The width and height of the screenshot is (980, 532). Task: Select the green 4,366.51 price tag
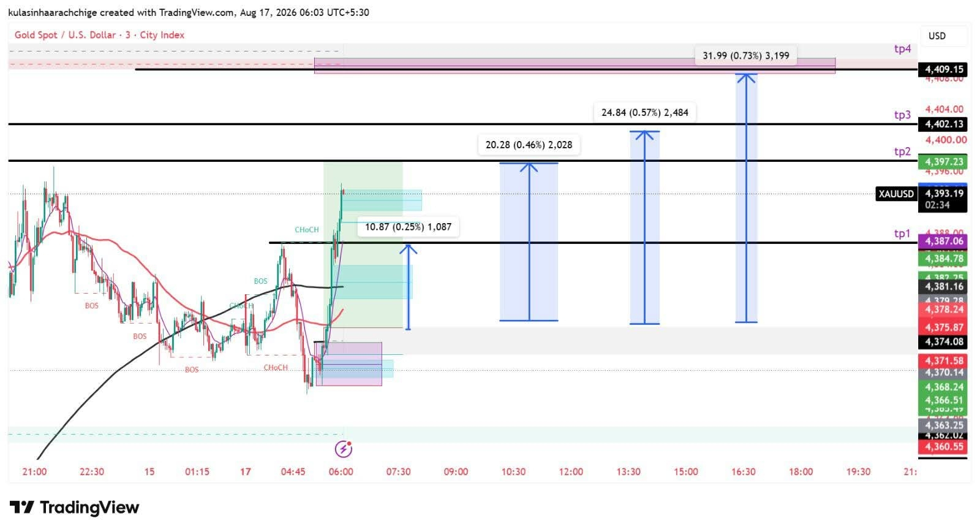[x=943, y=400]
